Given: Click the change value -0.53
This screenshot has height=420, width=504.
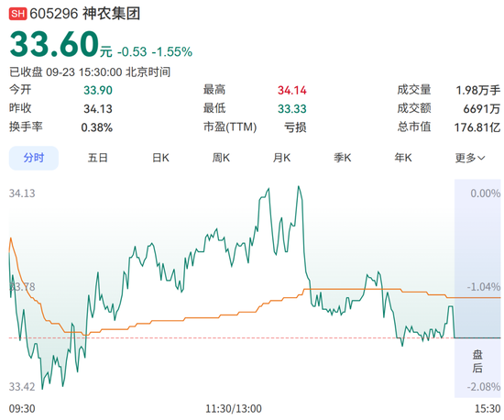Looking at the screenshot, I should coord(132,51).
